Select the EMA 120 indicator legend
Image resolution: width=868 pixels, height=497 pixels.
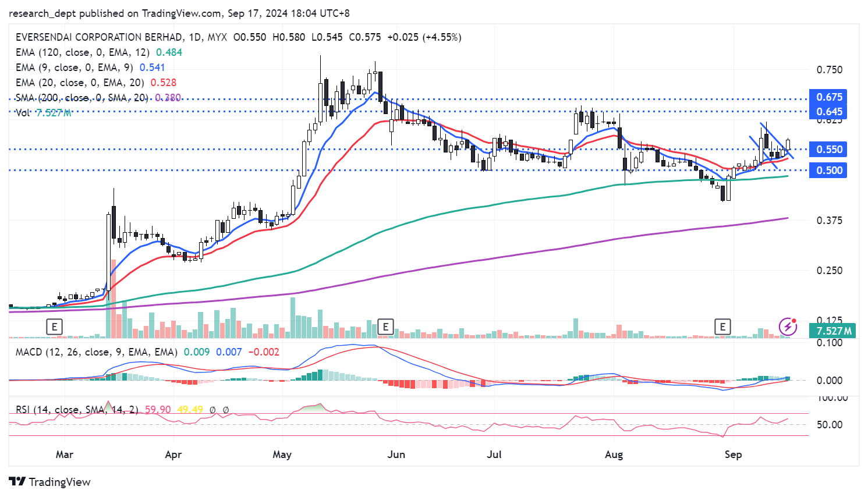pos(82,52)
